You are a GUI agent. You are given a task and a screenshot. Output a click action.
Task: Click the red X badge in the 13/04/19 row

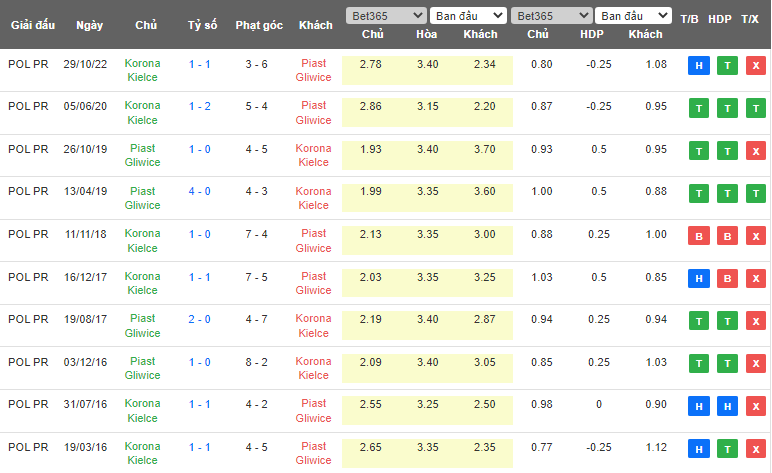[x=755, y=193]
